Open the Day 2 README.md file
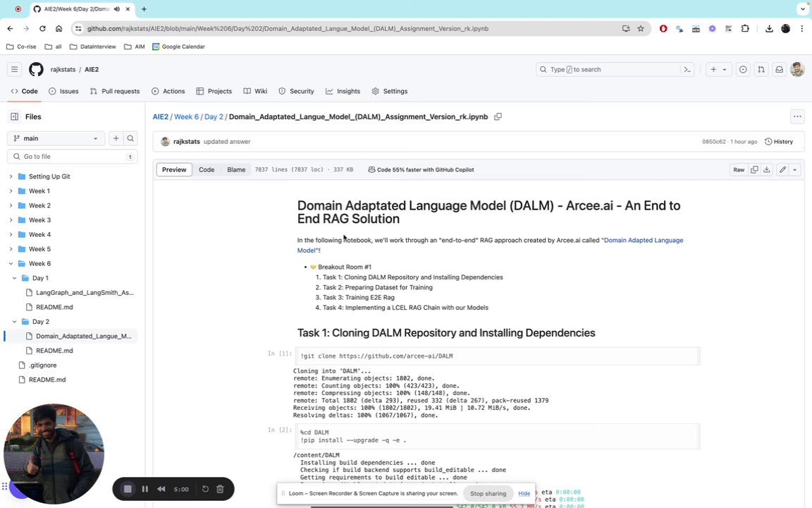Image resolution: width=812 pixels, height=508 pixels. pyautogui.click(x=54, y=351)
